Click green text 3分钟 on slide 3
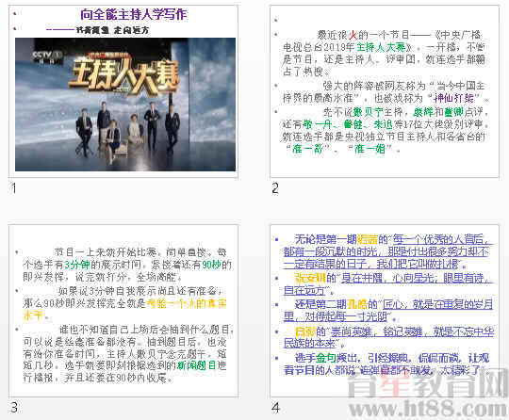Viewport: 509px width, 420px height. point(76,265)
